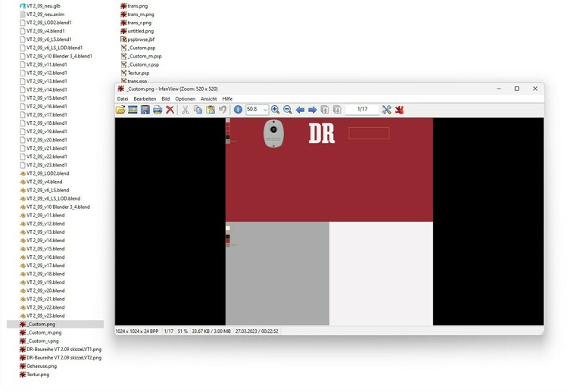Select the VT 2_09_LOD2.blend file

[x=48, y=173]
